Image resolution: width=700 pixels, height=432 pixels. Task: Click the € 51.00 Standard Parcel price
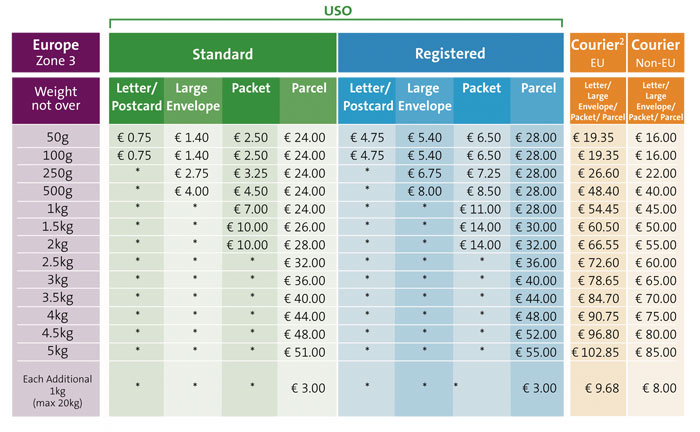pos(304,352)
